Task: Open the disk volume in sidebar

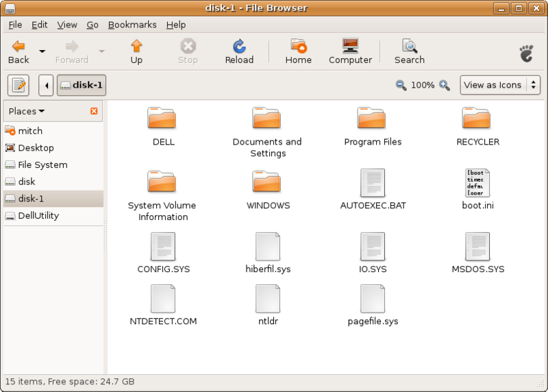Action: pos(53,182)
